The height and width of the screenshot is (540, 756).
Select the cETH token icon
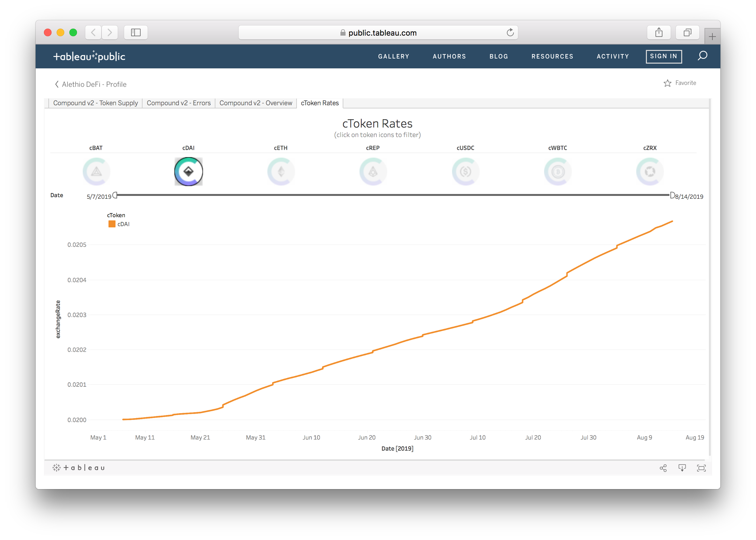coord(281,172)
